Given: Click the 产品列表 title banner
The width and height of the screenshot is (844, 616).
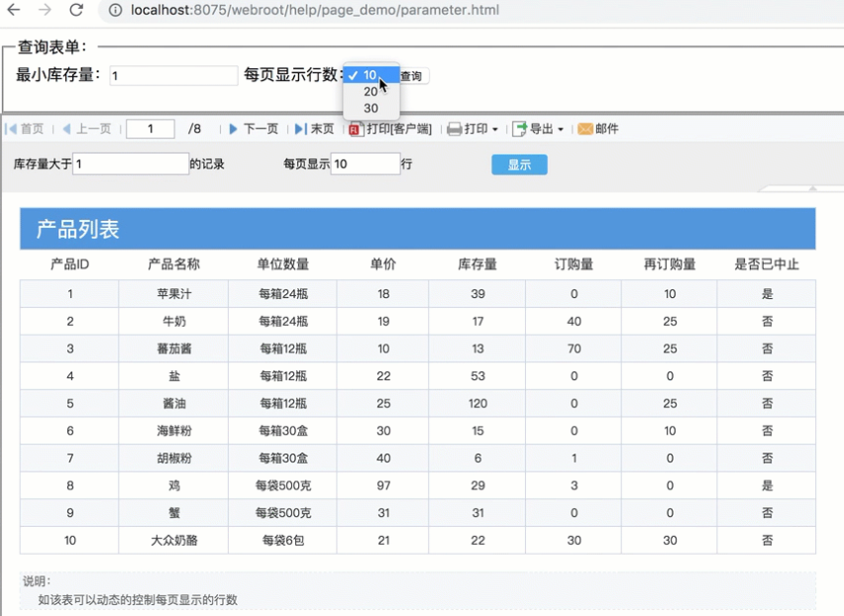Looking at the screenshot, I should coord(418,229).
